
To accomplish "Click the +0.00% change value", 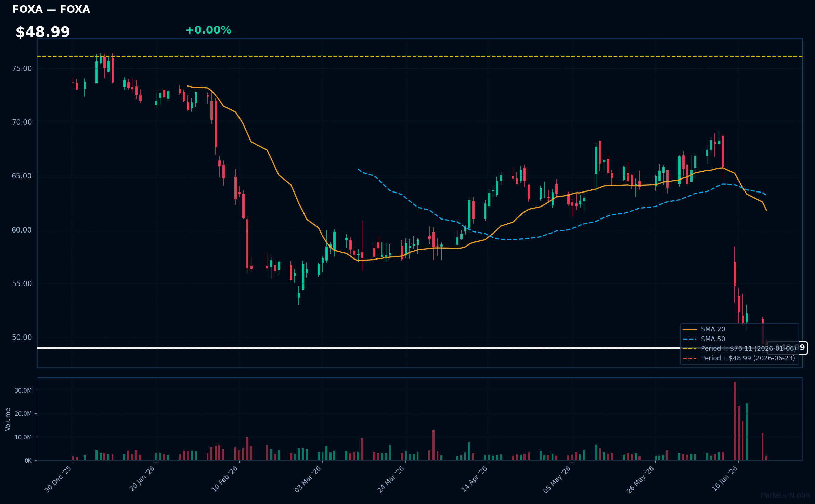I will click(x=208, y=30).
